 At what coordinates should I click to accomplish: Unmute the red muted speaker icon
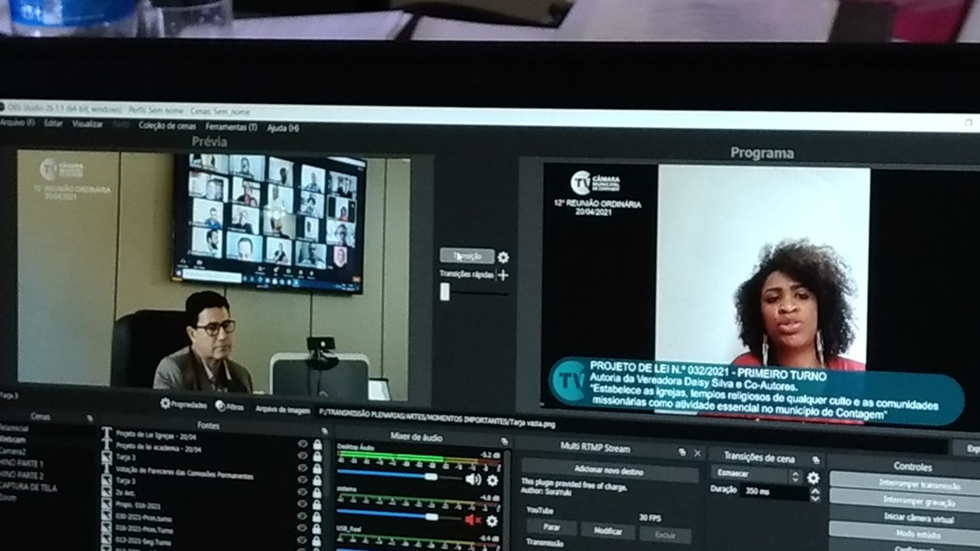click(x=472, y=520)
